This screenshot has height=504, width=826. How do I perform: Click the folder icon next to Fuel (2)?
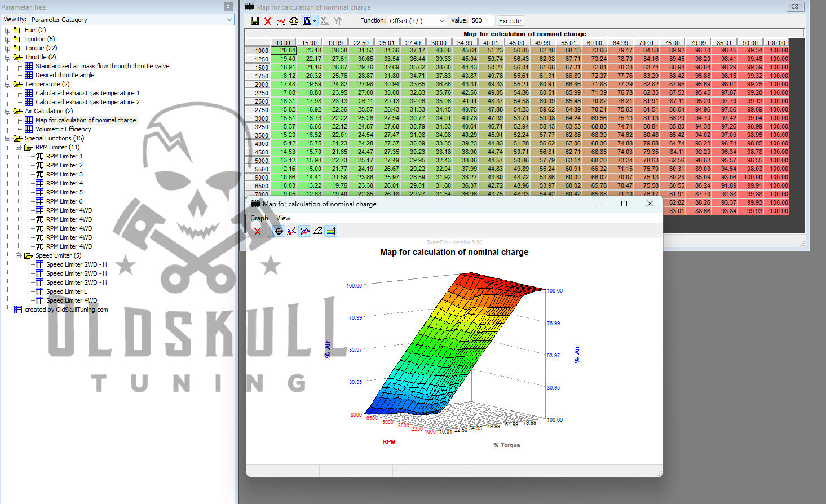point(17,30)
